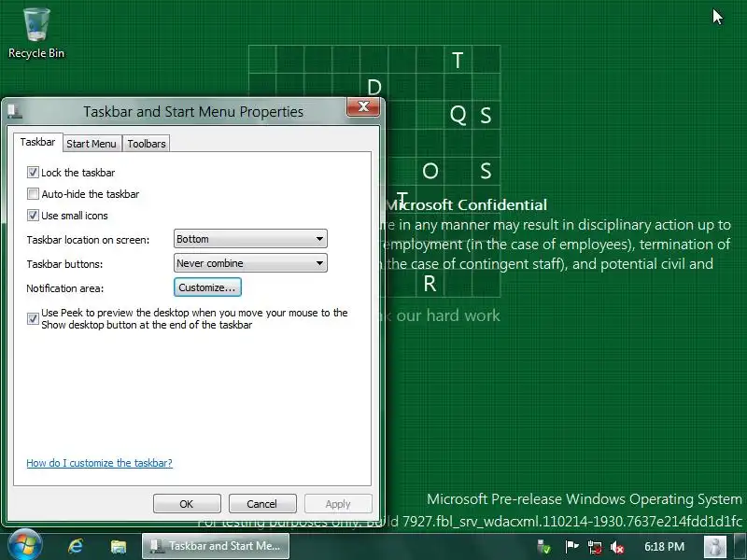Click the Show desktop button at taskbar end
This screenshot has height=560, width=747.
tap(740, 546)
